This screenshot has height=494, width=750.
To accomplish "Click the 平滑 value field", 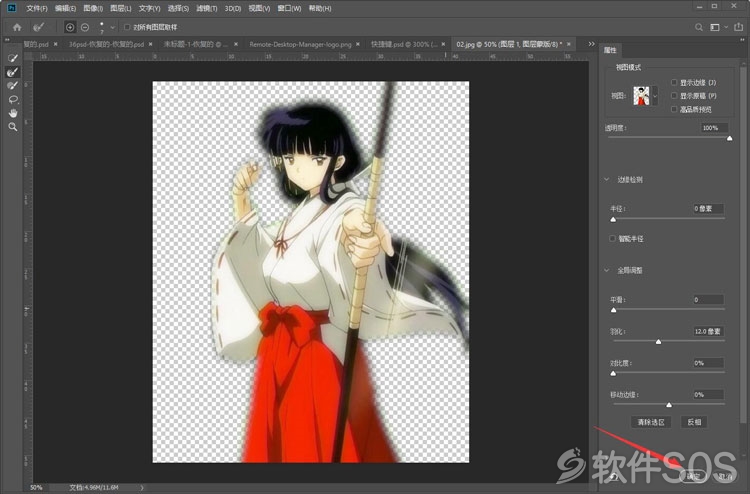I will (708, 299).
